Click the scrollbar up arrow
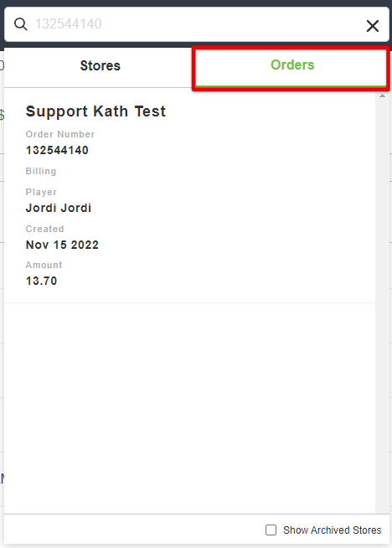Viewport: 392px width, 548px height. click(x=382, y=96)
